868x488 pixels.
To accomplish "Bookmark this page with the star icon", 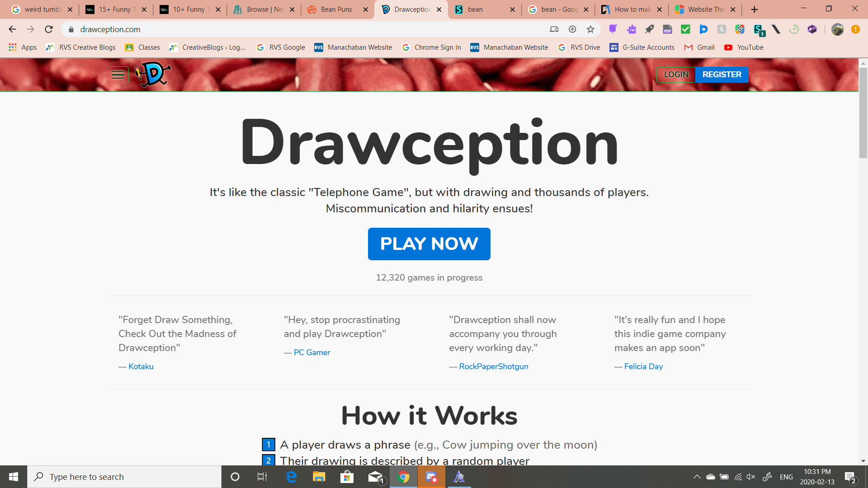I will [x=590, y=29].
